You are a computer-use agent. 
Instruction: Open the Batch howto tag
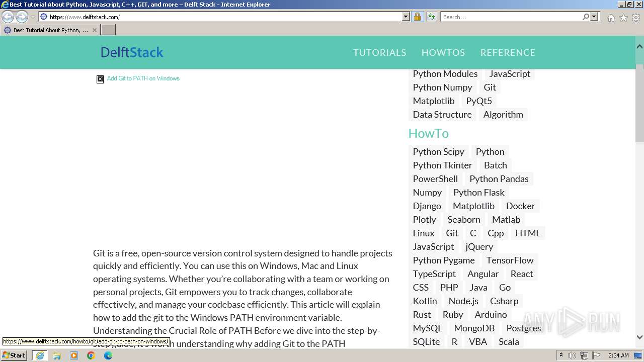click(496, 165)
